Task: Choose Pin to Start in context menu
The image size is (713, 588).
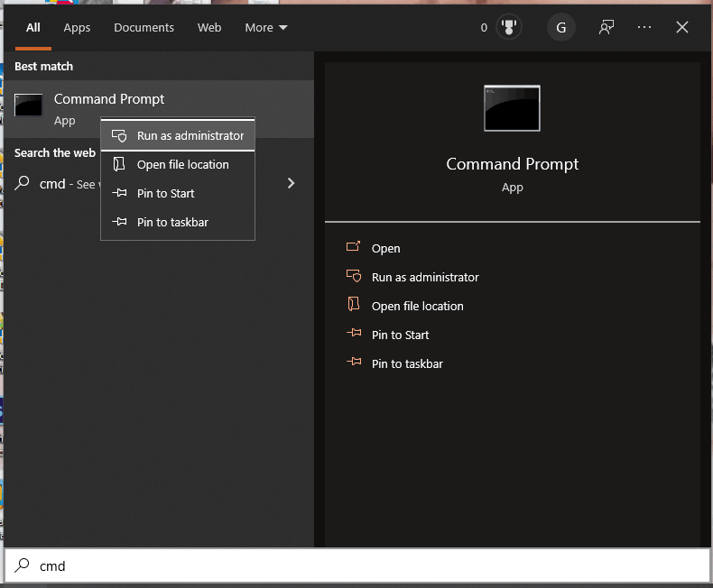Action: [177, 193]
